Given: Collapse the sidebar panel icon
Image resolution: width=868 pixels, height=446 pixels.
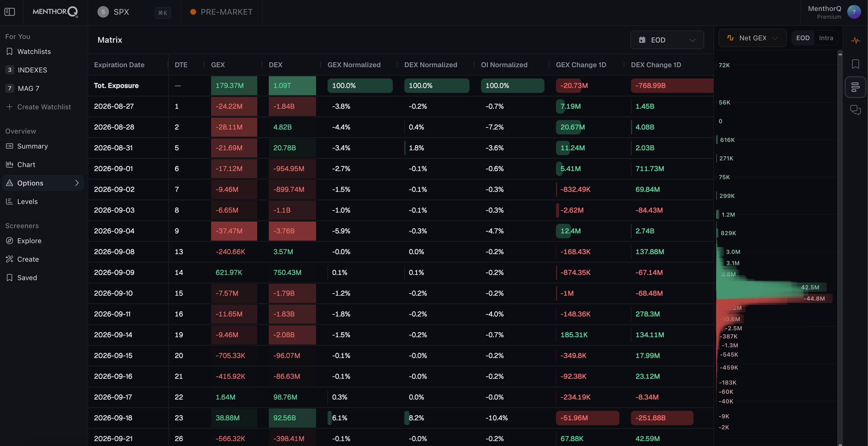Looking at the screenshot, I should pyautogui.click(x=10, y=12).
